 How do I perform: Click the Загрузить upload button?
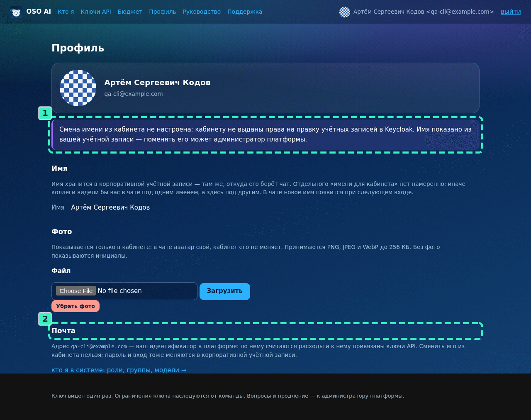(225, 291)
